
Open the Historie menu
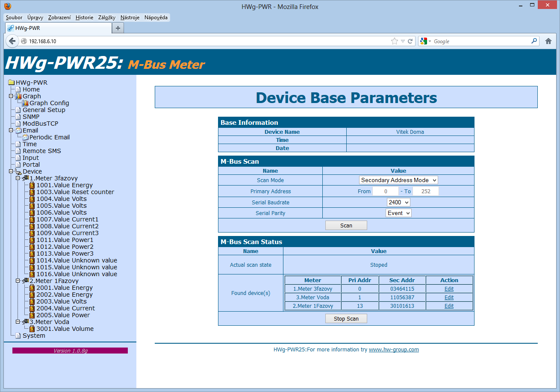coord(84,18)
